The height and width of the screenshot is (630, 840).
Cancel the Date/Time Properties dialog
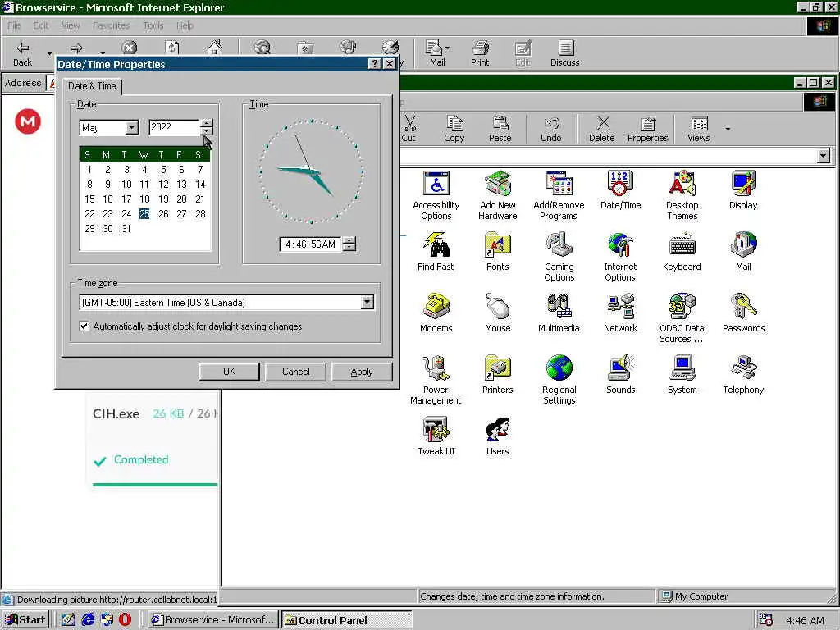[x=295, y=372]
